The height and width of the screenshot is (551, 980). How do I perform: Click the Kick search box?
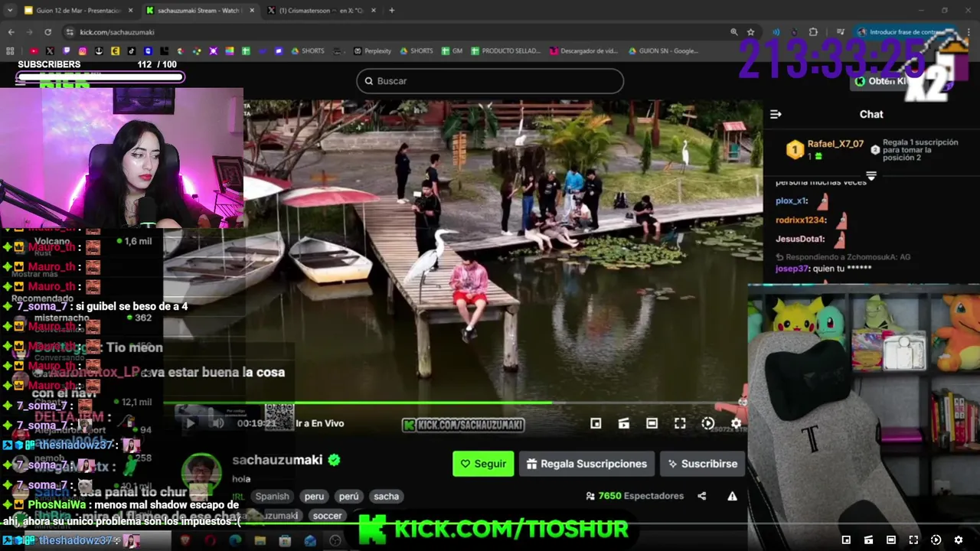[x=490, y=80]
